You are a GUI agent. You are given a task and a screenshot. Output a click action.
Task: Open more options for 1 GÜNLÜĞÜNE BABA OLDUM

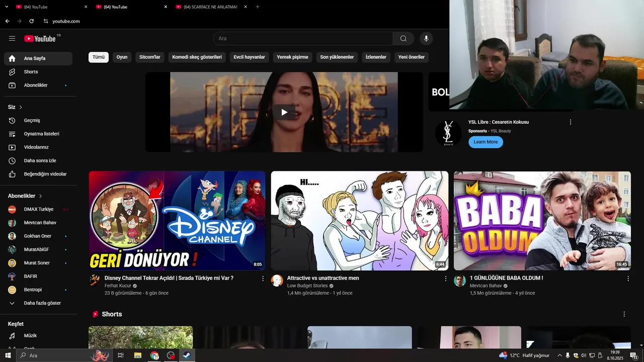tap(627, 279)
